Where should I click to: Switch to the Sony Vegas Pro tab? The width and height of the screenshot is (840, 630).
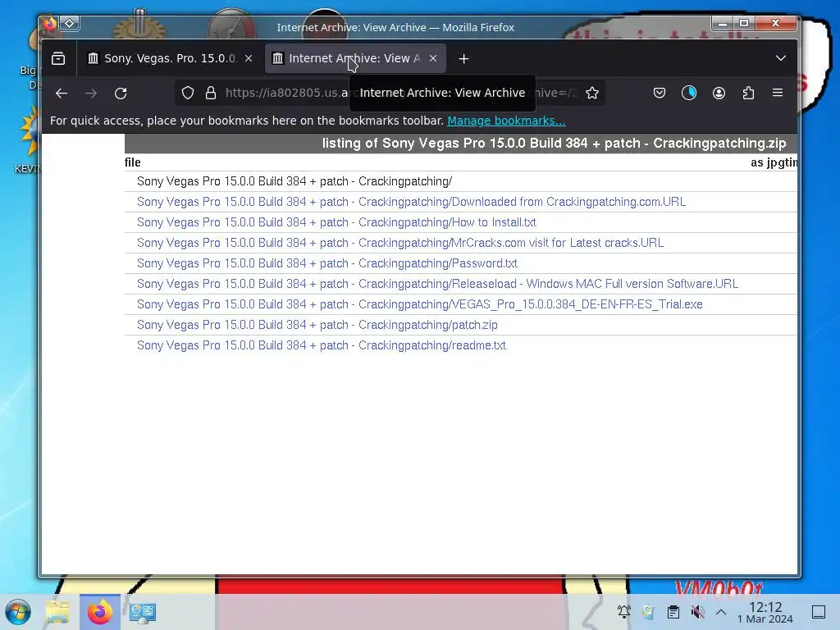[x=170, y=58]
